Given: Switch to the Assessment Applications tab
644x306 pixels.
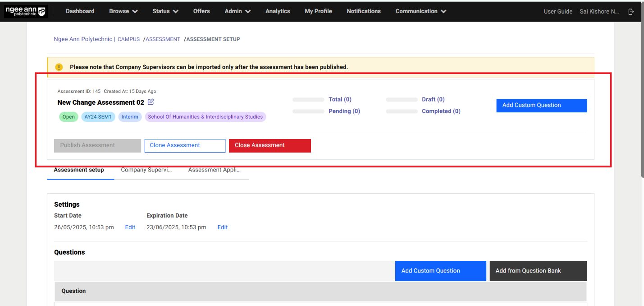Looking at the screenshot, I should click(x=214, y=170).
